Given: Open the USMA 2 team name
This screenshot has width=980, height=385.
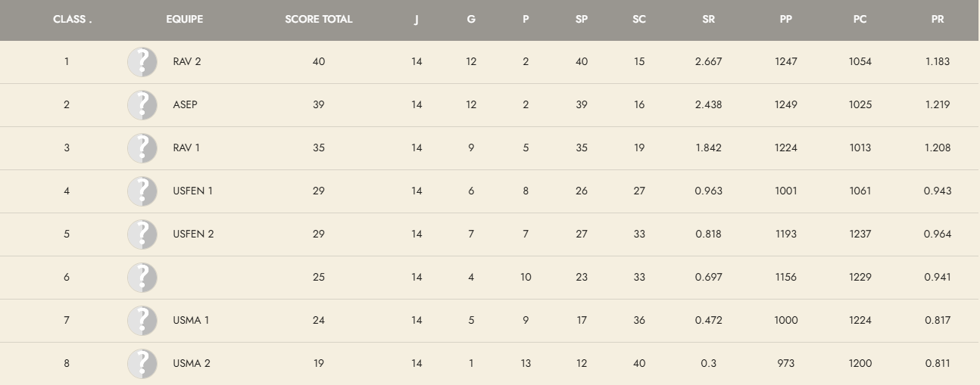Looking at the screenshot, I should (192, 364).
